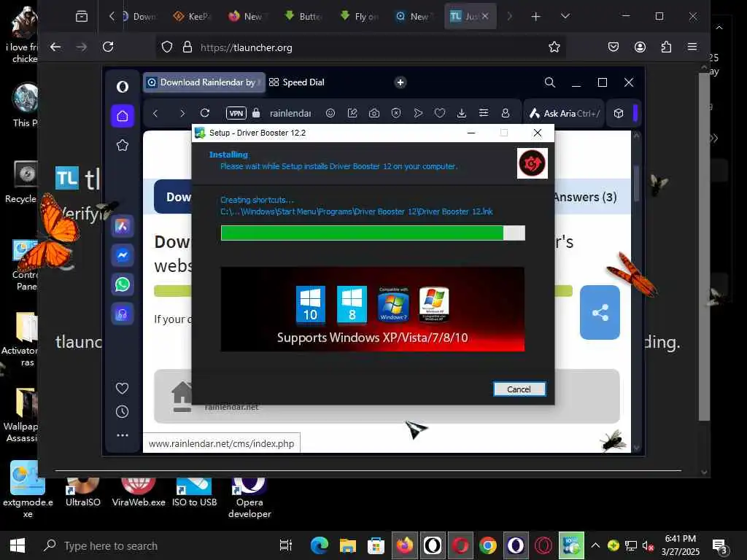The image size is (747, 560).
Task: Click the Driver Booster install progress bar
Action: tap(373, 233)
